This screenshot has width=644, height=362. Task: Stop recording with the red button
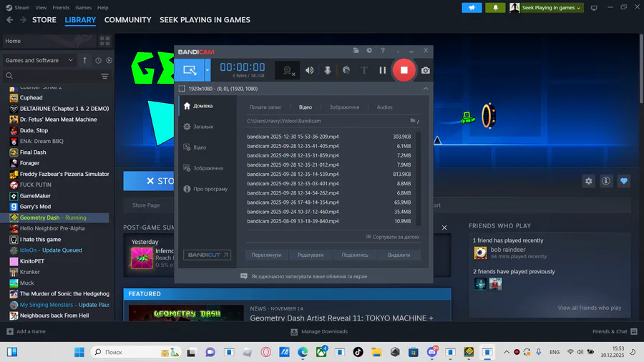pyautogui.click(x=404, y=70)
